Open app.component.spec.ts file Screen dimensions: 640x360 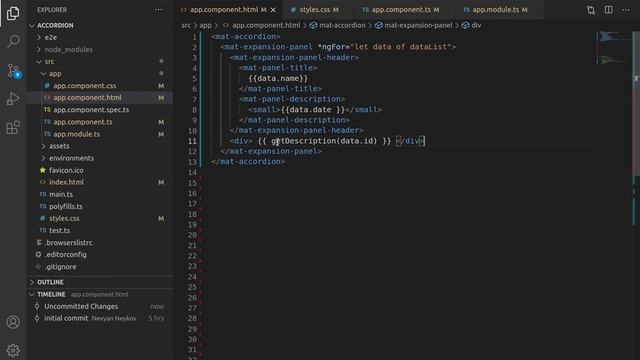pyautogui.click(x=91, y=110)
